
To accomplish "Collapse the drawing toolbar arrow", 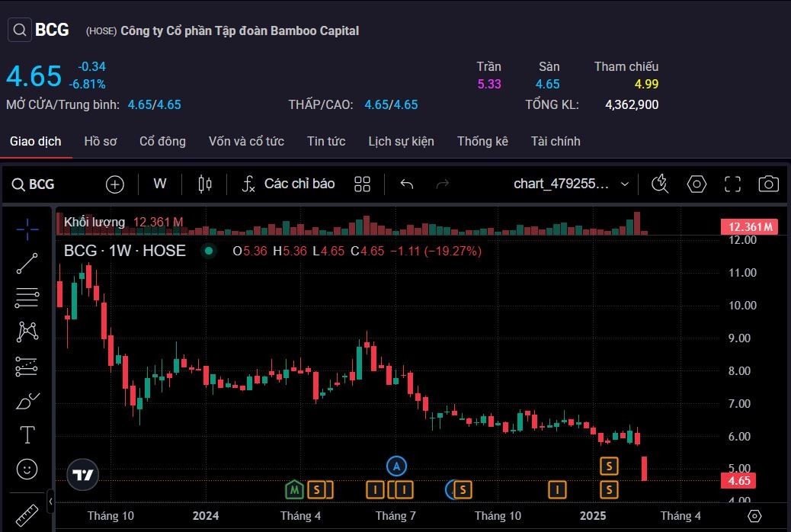I will 50,502.
